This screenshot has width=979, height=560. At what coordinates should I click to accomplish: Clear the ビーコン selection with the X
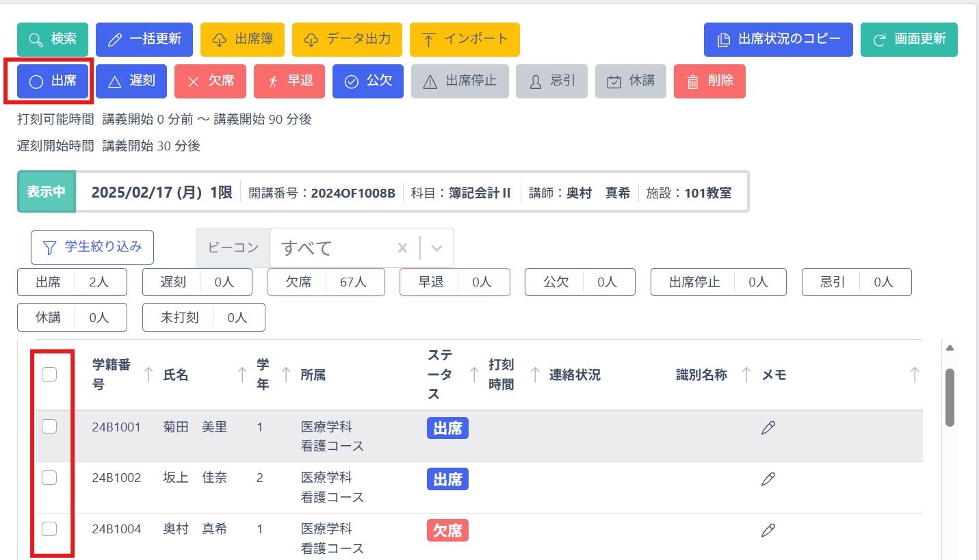(x=402, y=248)
